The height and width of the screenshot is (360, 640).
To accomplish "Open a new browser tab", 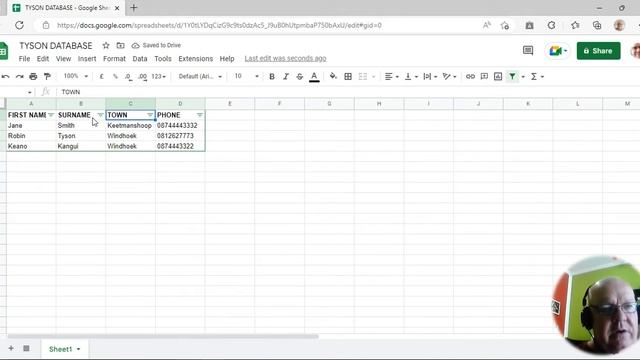I will 133,7.
